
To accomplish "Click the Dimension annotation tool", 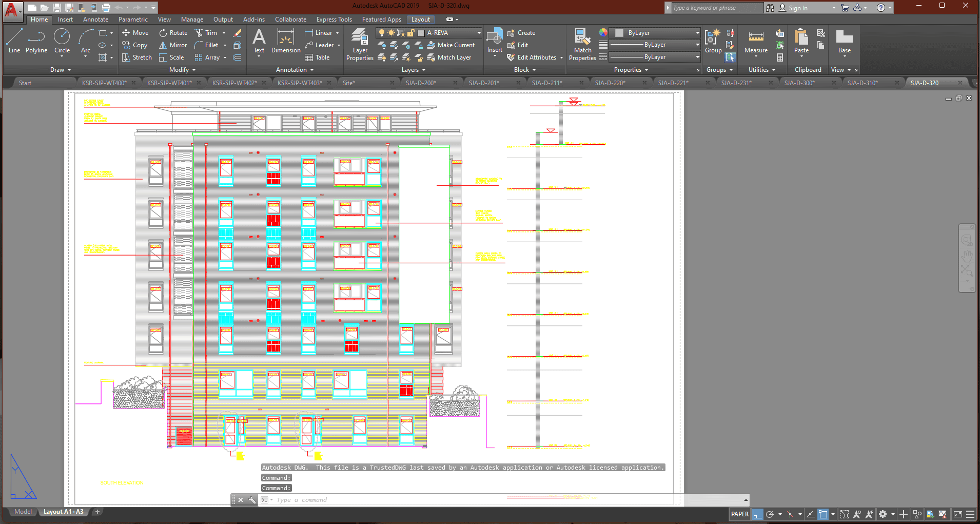I will [285, 41].
